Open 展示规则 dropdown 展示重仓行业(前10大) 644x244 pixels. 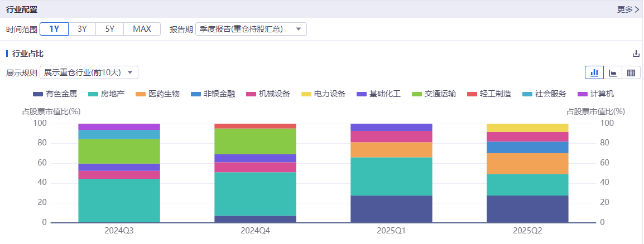click(89, 72)
